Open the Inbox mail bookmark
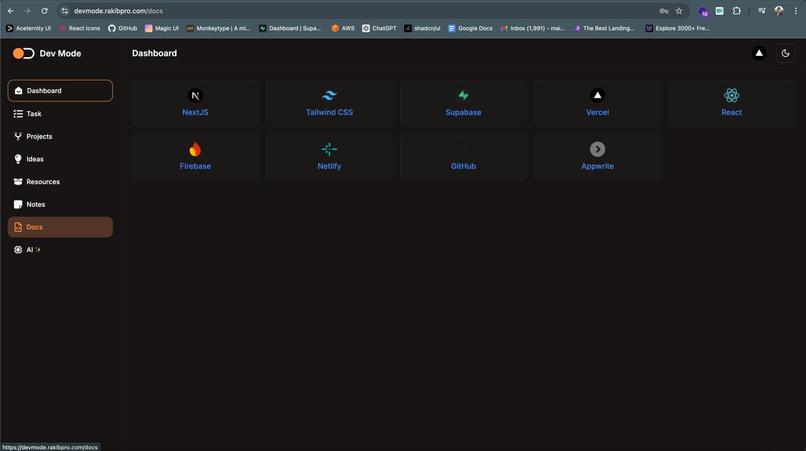This screenshot has width=806, height=451. pos(533,28)
